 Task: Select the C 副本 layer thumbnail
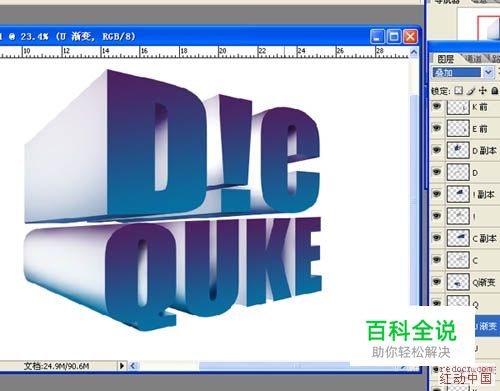(458, 238)
